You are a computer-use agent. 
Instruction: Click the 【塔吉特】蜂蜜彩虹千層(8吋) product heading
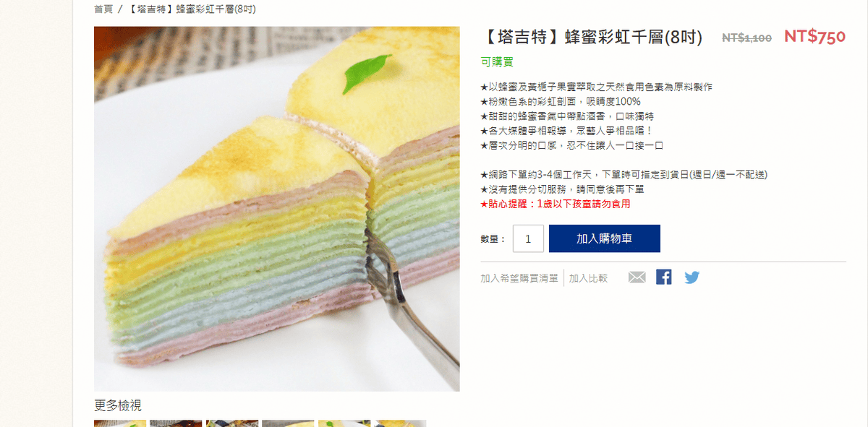591,38
